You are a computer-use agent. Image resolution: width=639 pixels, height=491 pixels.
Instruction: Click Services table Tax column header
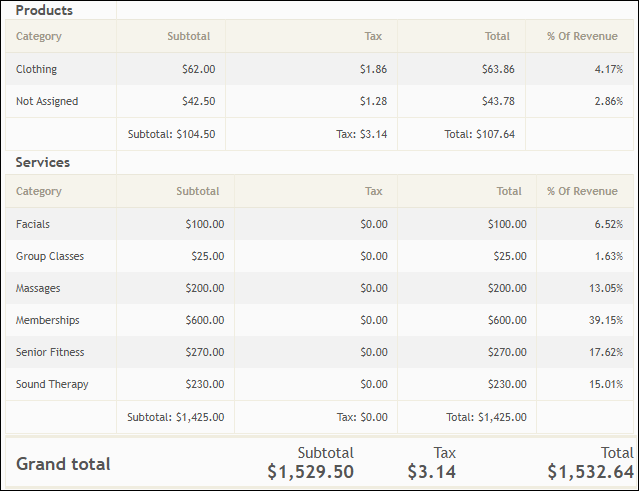373,191
